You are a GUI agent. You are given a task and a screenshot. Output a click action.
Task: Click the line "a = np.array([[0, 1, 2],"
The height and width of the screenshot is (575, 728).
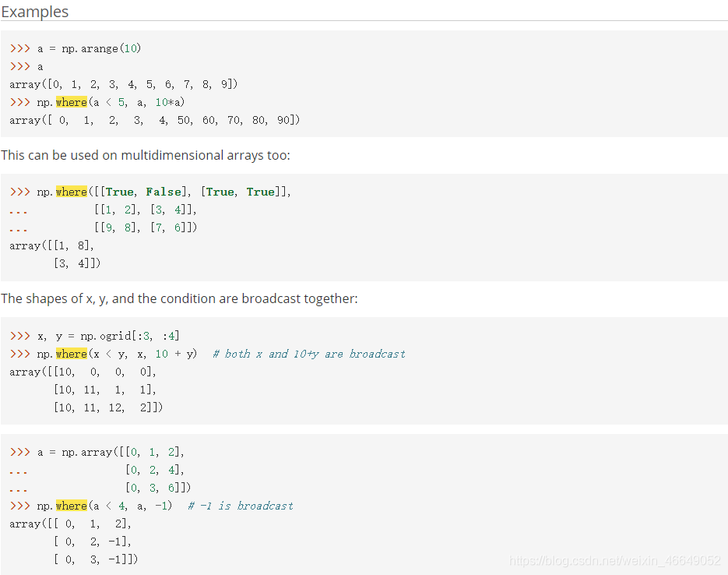111,453
